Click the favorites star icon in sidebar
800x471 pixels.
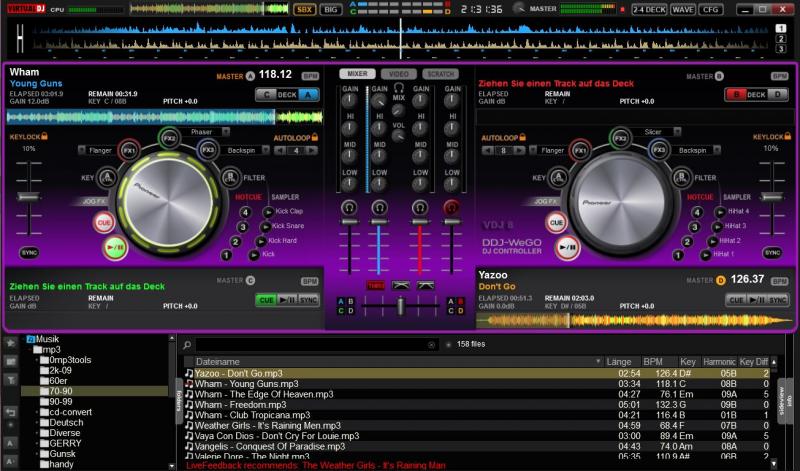click(x=11, y=343)
